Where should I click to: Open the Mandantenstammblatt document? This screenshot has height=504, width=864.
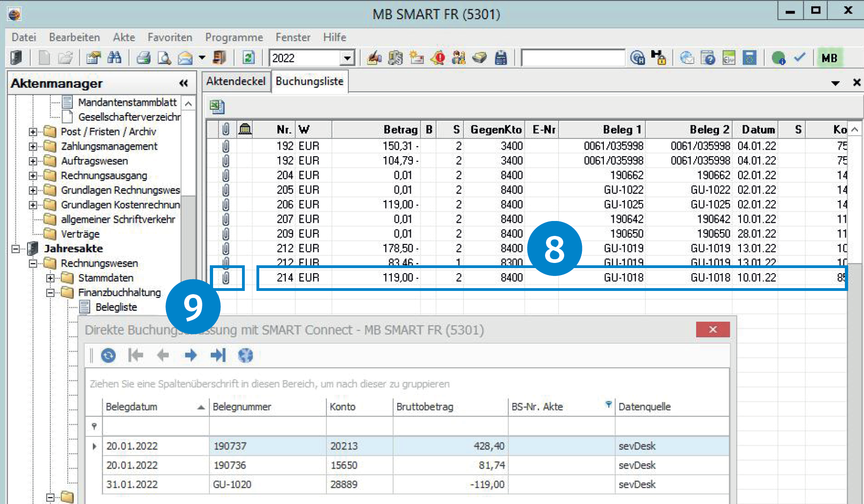(x=127, y=103)
